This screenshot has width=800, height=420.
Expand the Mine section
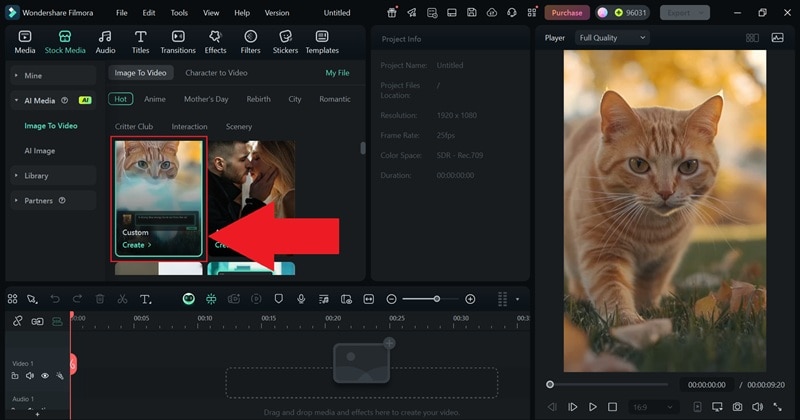click(x=53, y=76)
